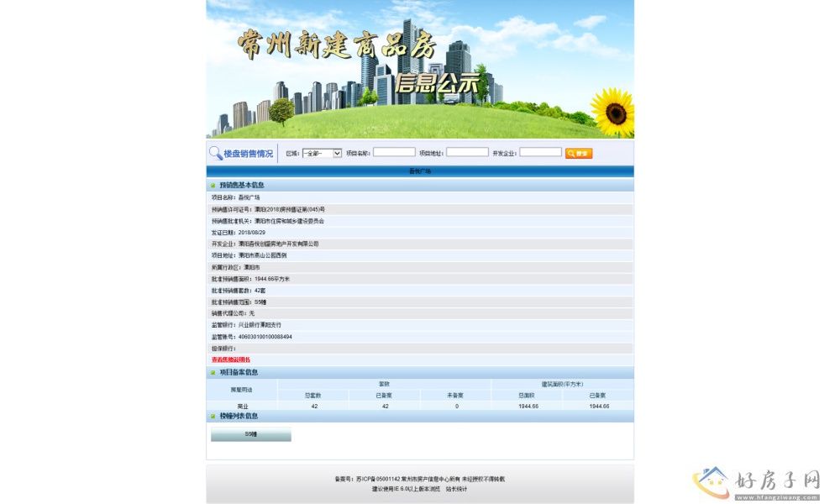
Task: Click the green icon beside 预销售基本信息
Action: click(213, 186)
